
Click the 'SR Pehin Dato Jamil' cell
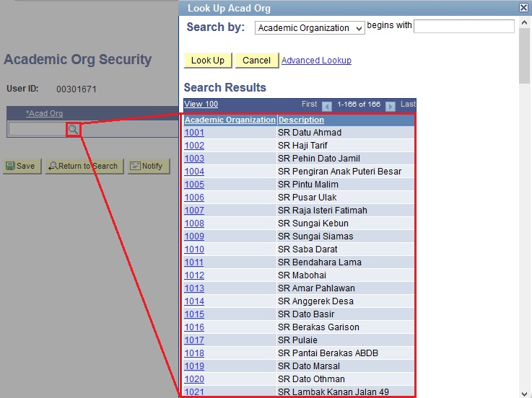[345, 159]
